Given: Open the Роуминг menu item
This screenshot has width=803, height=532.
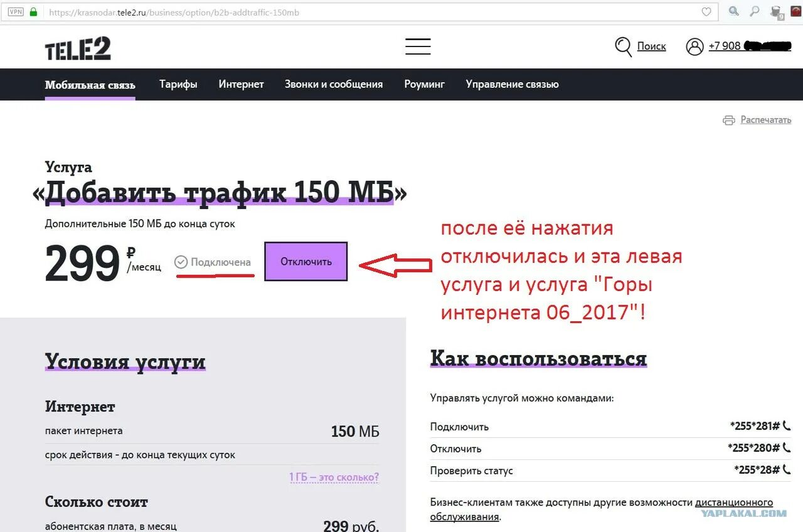Looking at the screenshot, I should (x=425, y=84).
